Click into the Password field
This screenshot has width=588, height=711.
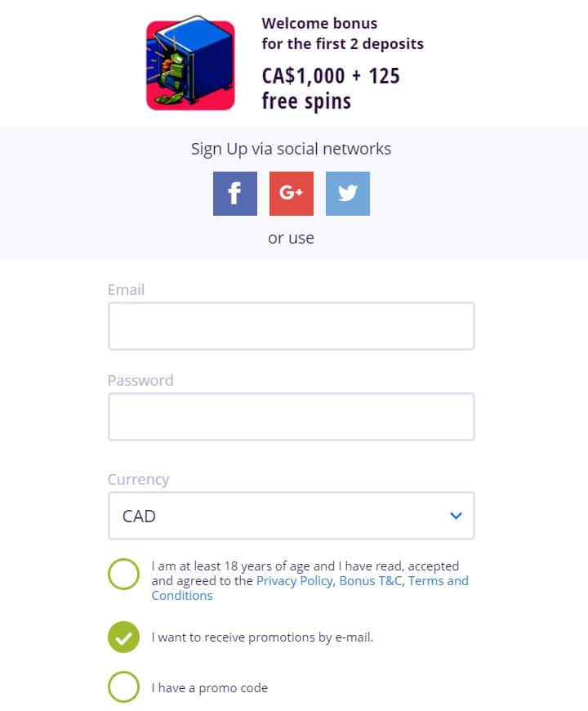(x=291, y=417)
